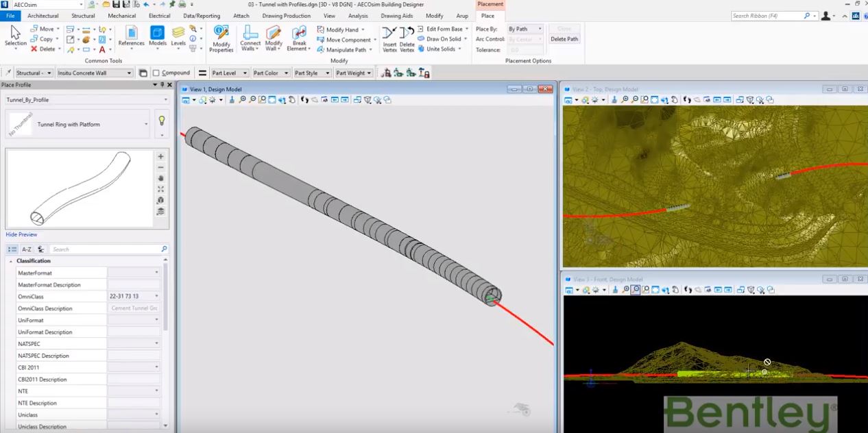The image size is (868, 433).
Task: Switch to the Drawing Aids tab
Action: [x=397, y=16]
